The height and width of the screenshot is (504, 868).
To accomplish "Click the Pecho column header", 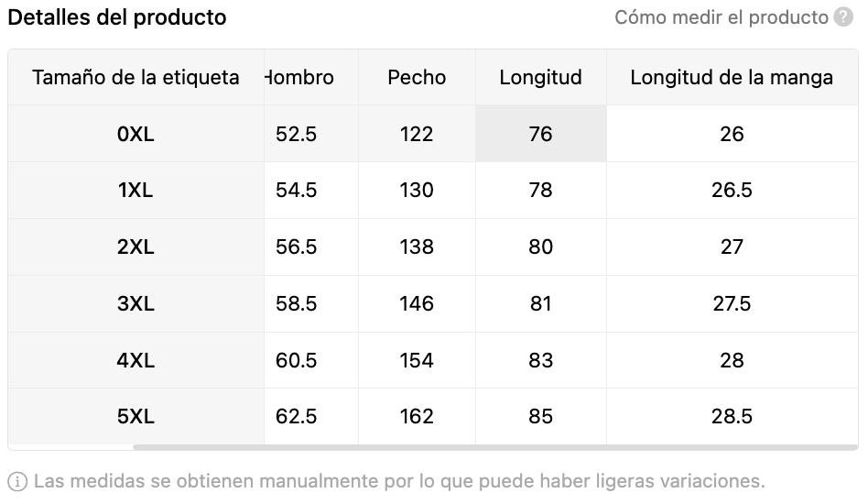I will [417, 78].
